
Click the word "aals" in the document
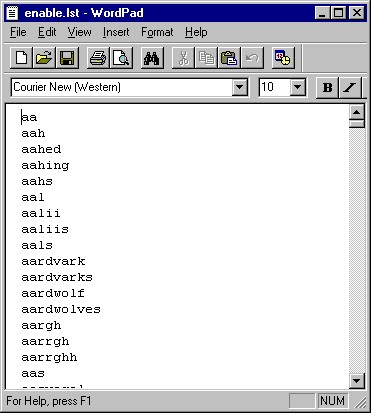tap(37, 245)
